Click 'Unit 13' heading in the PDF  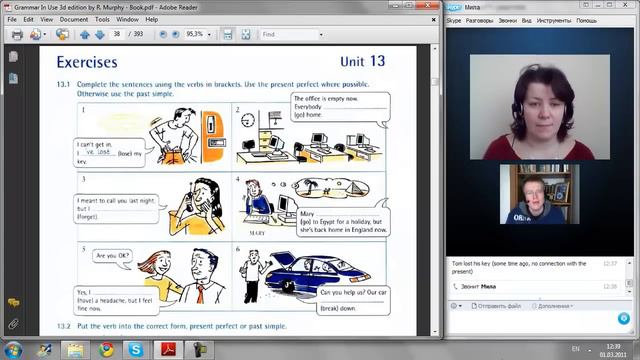[x=362, y=61]
